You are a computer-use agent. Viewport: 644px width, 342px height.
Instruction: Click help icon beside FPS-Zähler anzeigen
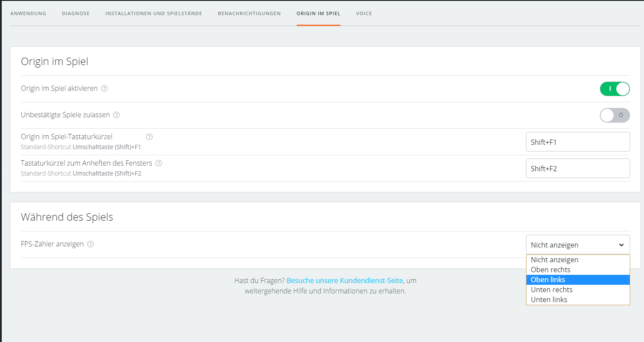point(90,244)
